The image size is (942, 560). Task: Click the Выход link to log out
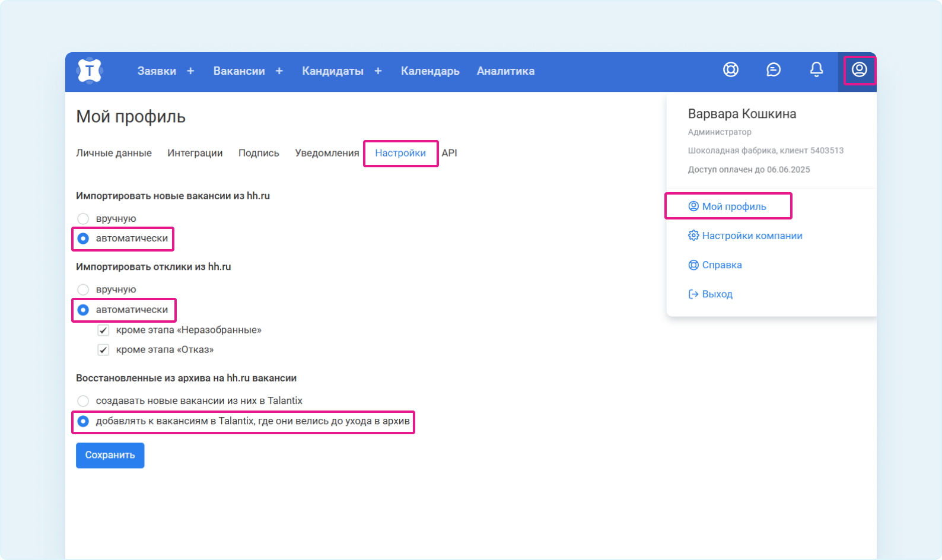click(717, 294)
